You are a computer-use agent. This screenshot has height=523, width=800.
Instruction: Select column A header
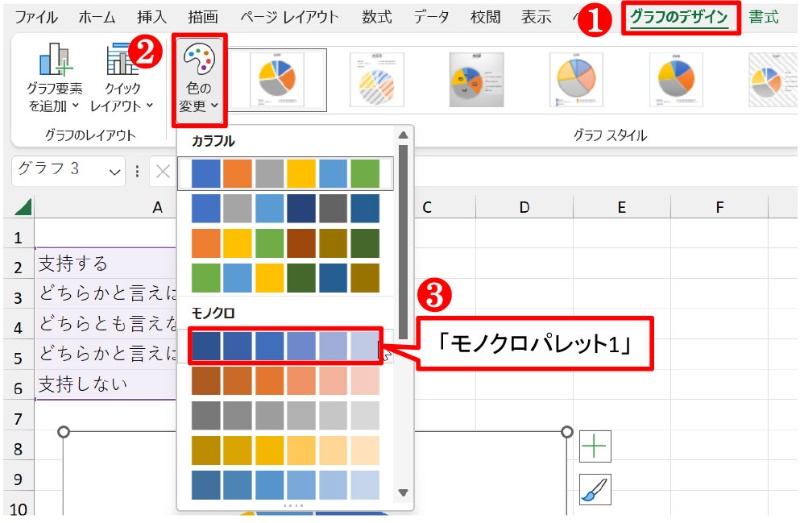157,207
